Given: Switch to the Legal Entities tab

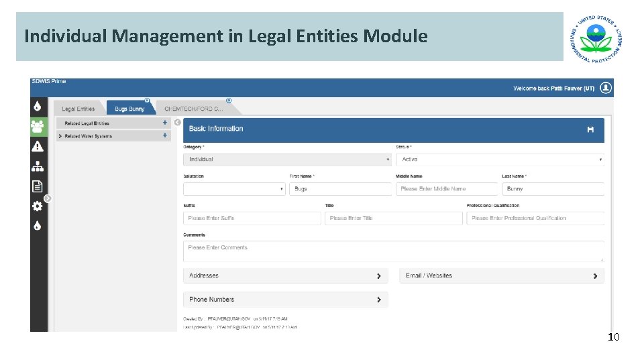Looking at the screenshot, I should [x=78, y=109].
